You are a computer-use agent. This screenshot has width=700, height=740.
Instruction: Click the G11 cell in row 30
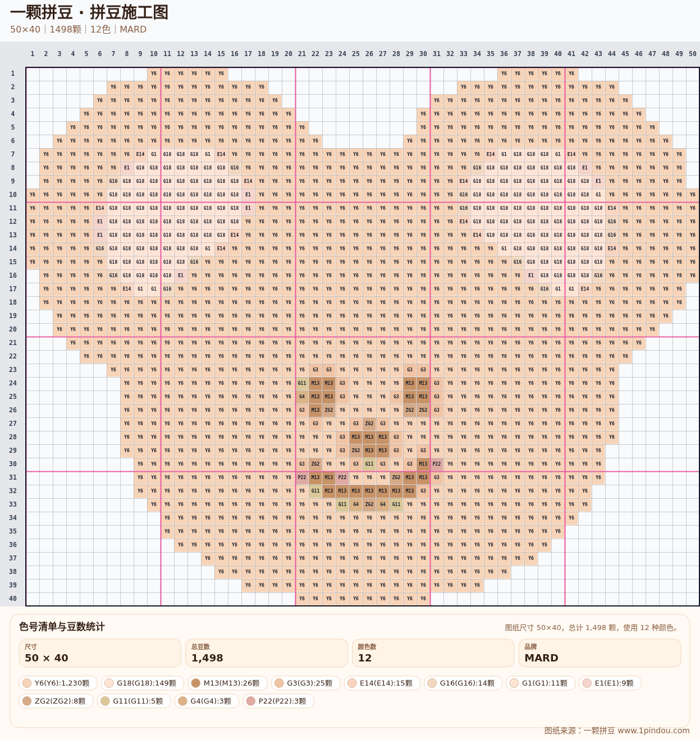(x=369, y=464)
